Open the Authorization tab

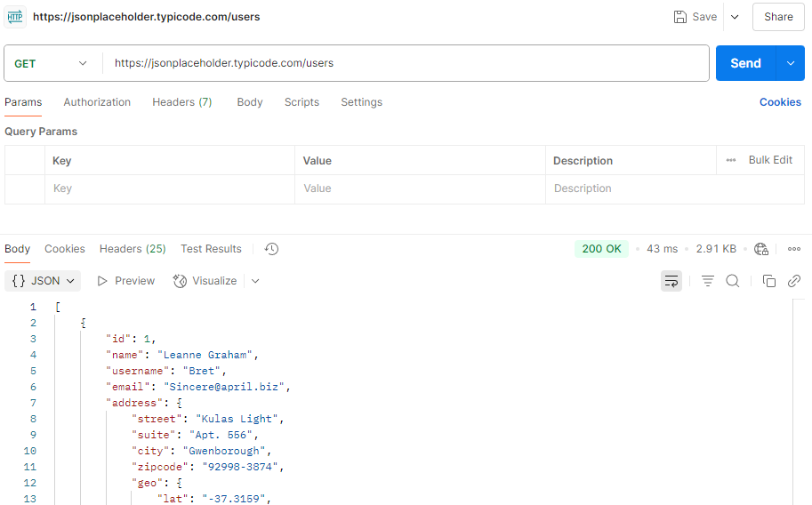[97, 102]
